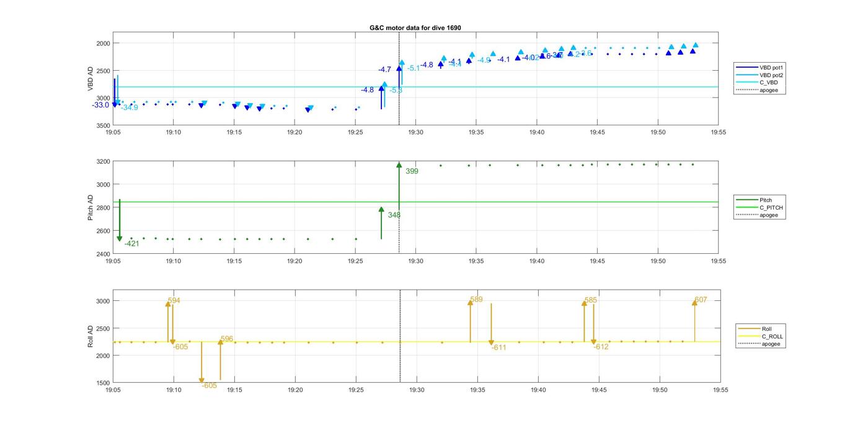Click the gold arrowhead beside 596
Screen dimensions: 868x430
point(220,342)
